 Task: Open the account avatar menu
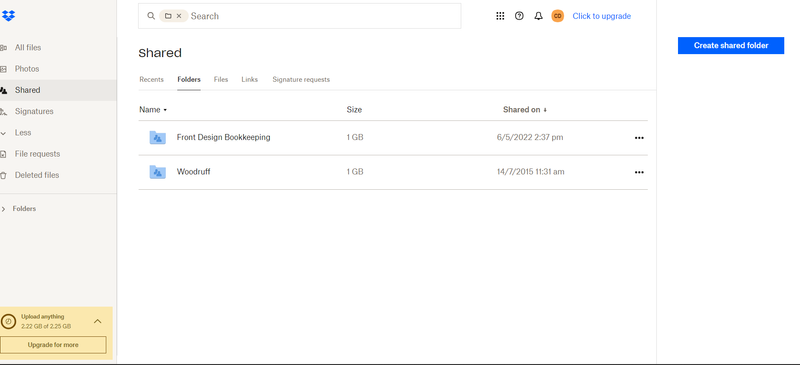[x=558, y=16]
